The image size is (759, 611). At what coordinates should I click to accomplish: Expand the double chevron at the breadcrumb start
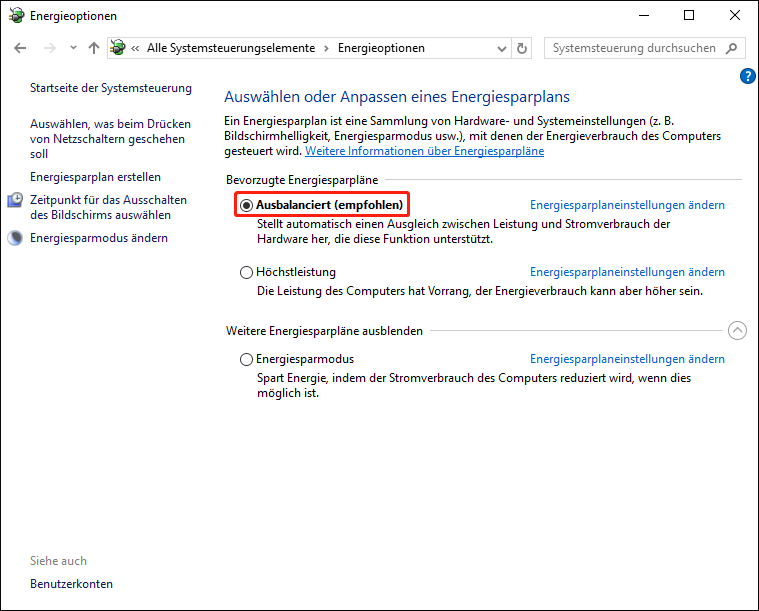point(136,48)
